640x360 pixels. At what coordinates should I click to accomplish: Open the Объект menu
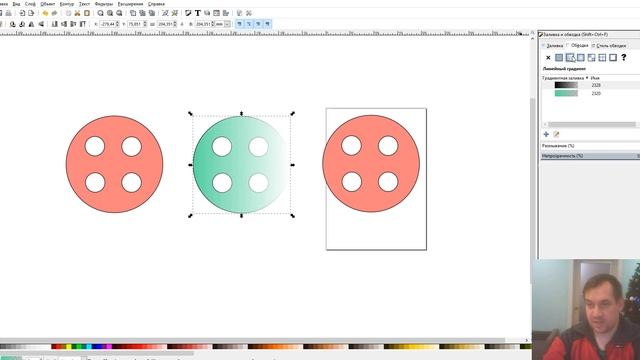pos(48,4)
